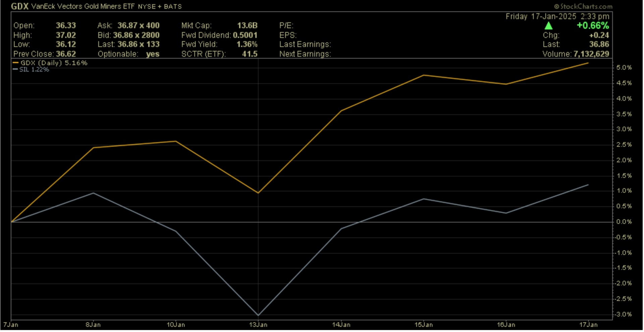This screenshot has width=644, height=332.
Task: Click the SCTR (ETF) value 41.5
Action: point(250,54)
